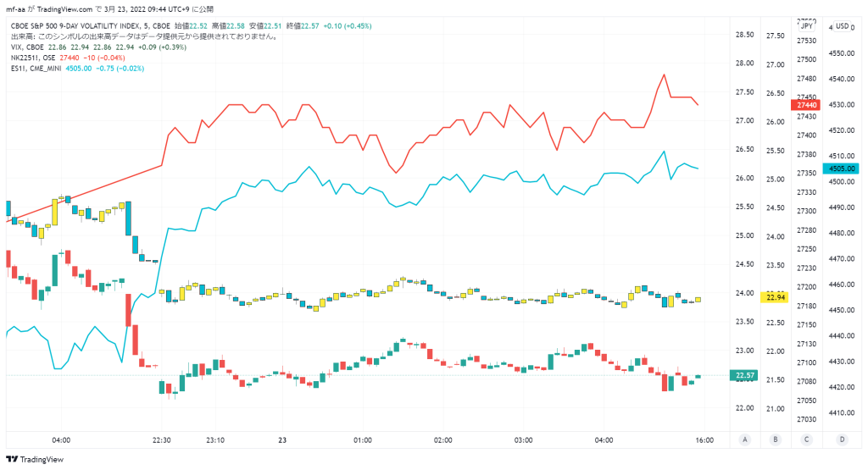
Task: Select the CBOE S&P 500 9-DAY VOLATILITY INDEX title
Action: (90, 26)
